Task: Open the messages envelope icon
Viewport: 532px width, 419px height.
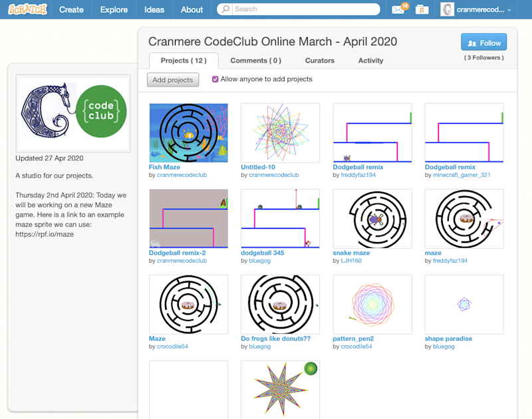Action: 398,10
